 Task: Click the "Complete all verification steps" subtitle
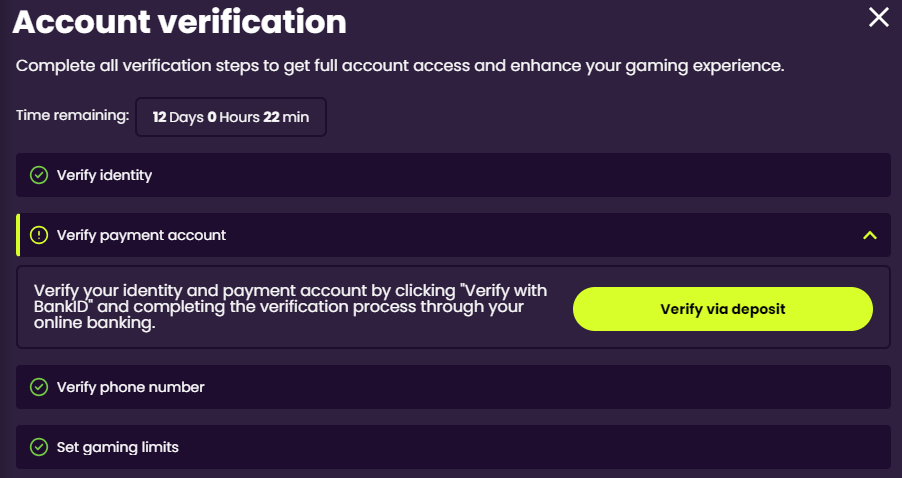click(x=400, y=67)
